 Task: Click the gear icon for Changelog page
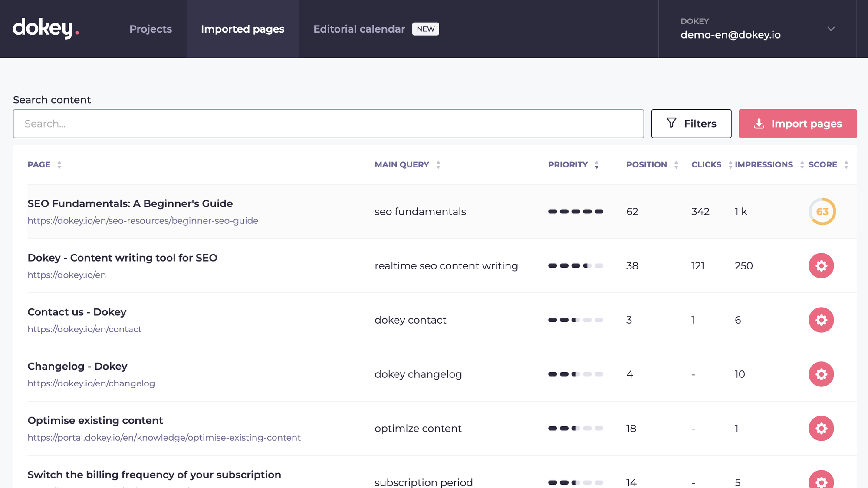coord(822,374)
